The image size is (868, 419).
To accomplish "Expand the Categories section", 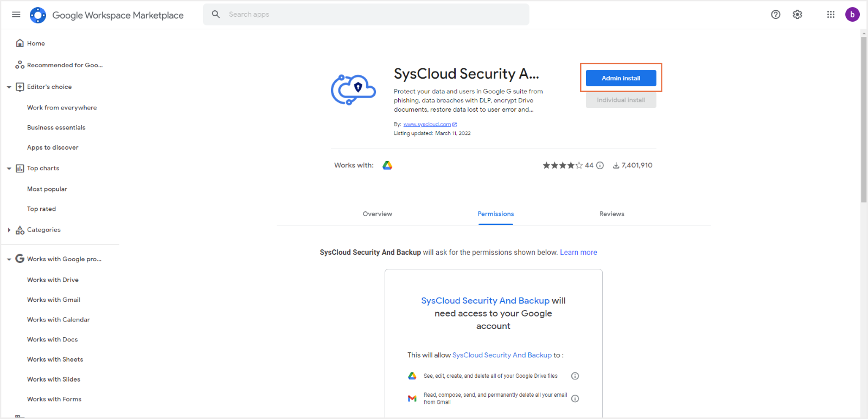I will (9, 230).
